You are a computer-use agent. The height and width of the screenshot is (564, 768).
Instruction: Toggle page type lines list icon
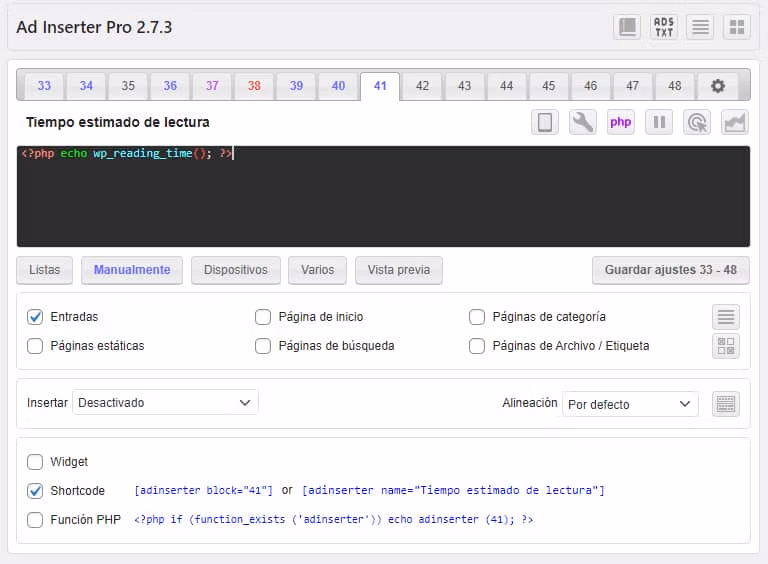[726, 317]
